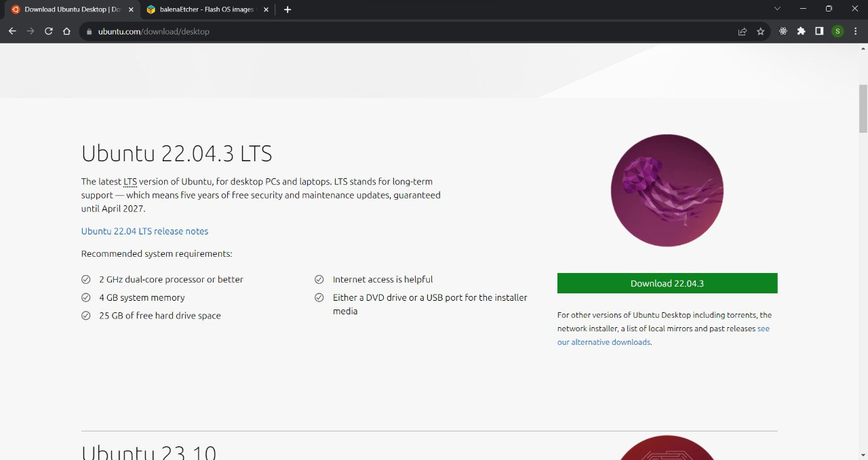Go to the browser home page
The width and height of the screenshot is (868, 460).
tap(66, 31)
